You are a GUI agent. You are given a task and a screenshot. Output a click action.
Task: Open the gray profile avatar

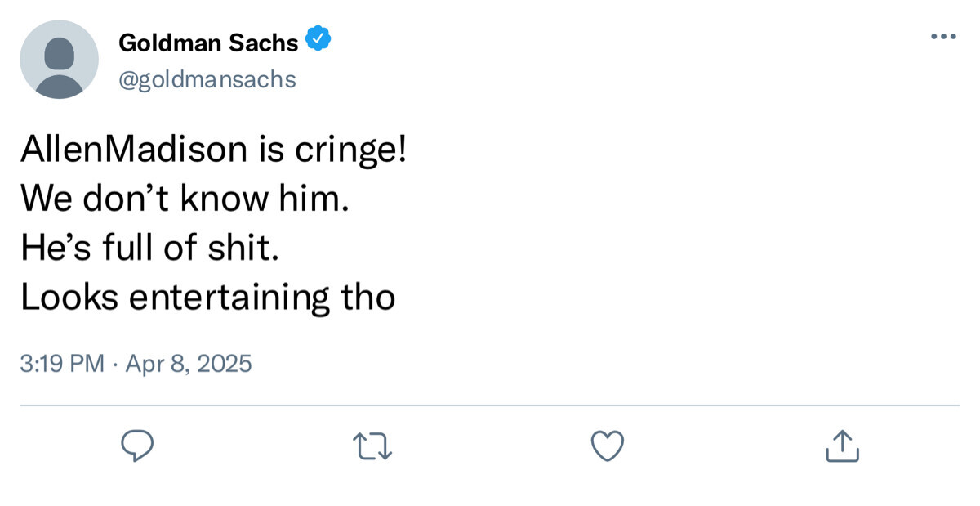click(x=59, y=60)
